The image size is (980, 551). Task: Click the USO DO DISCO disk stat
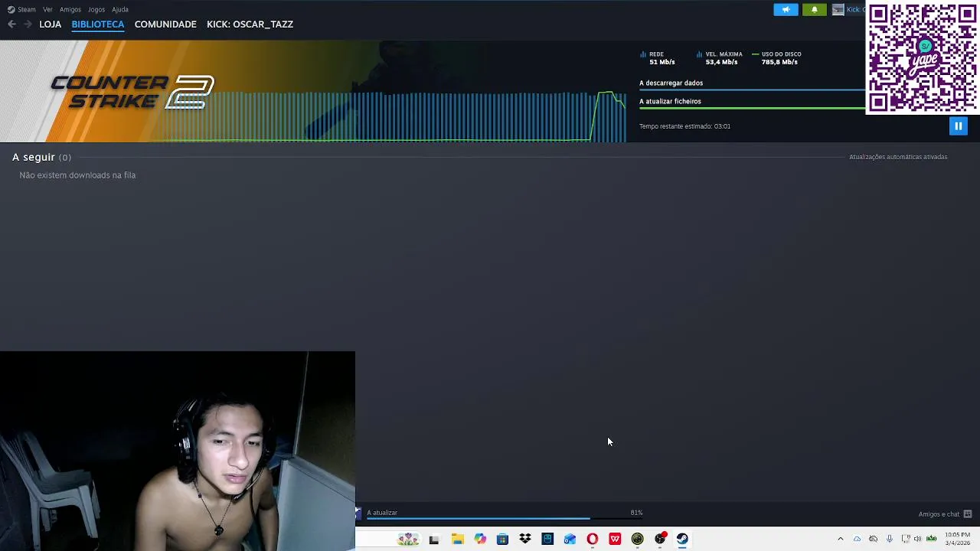pos(777,58)
